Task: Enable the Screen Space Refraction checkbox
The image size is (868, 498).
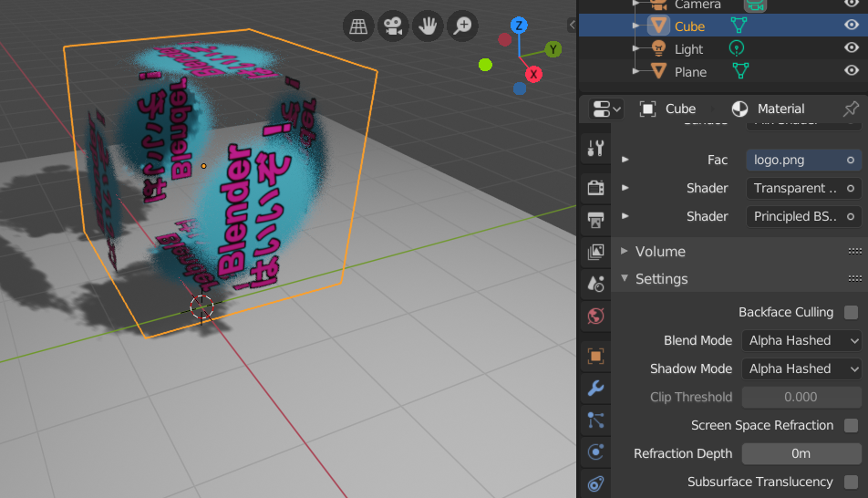Action: point(851,425)
